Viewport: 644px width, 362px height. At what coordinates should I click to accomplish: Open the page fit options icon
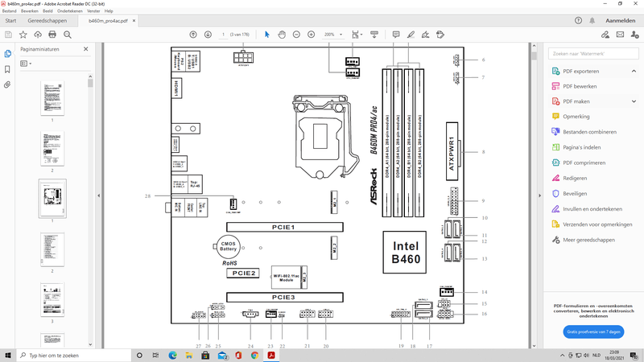tap(356, 35)
